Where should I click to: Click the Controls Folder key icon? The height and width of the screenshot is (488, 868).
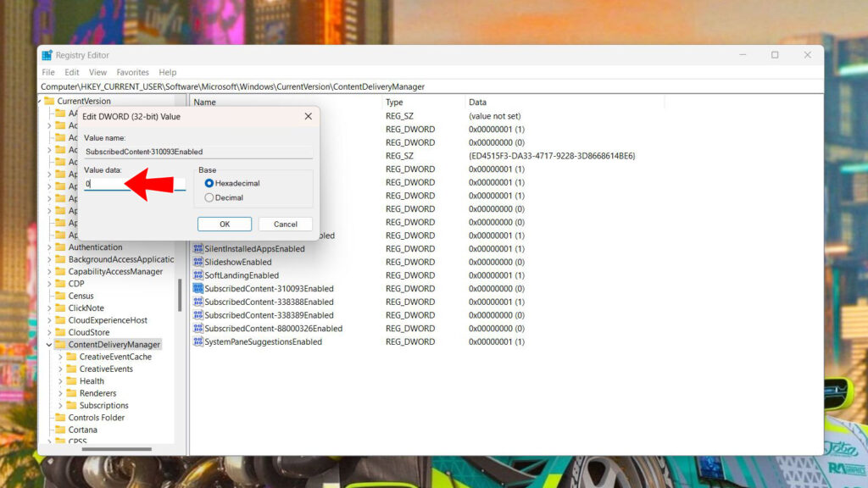60,417
